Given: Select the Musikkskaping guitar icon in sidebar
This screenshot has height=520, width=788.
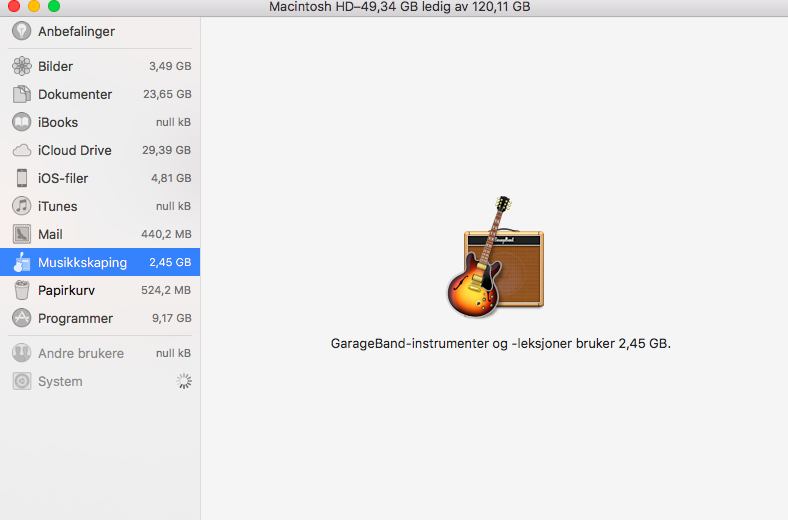Looking at the screenshot, I should pyautogui.click(x=22, y=262).
